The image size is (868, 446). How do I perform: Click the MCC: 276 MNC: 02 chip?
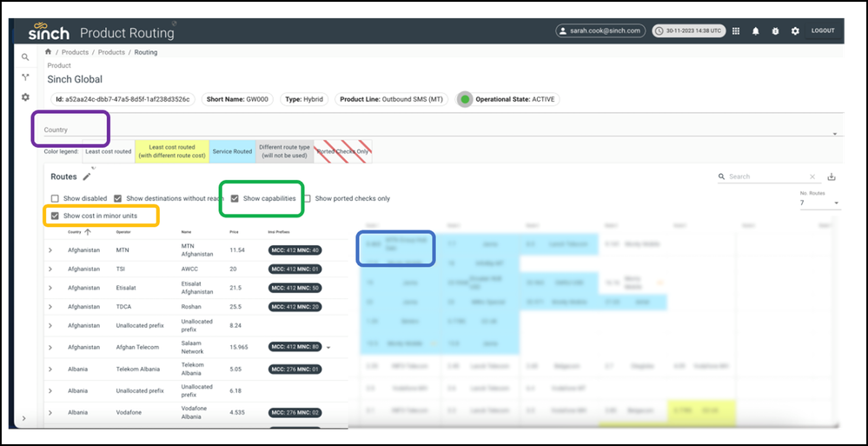295,413
